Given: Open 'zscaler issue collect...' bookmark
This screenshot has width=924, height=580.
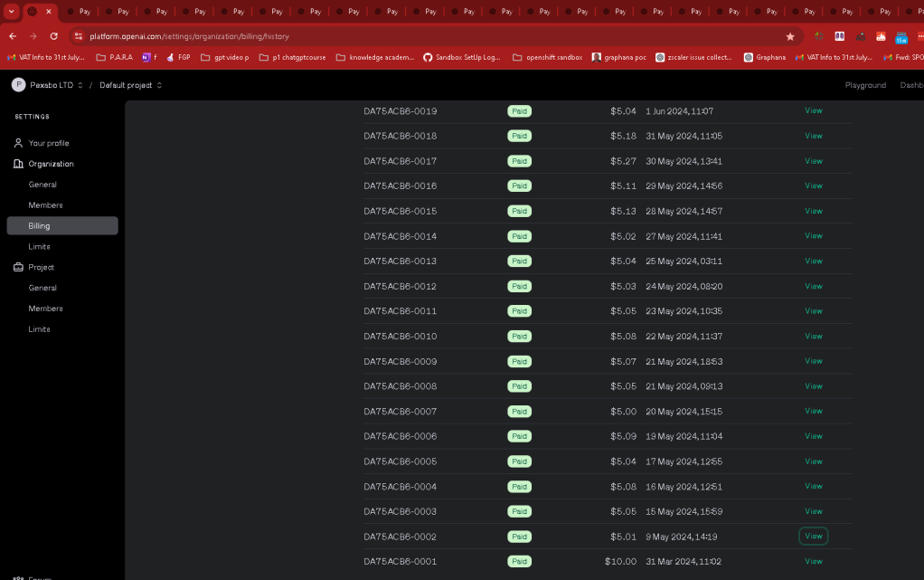Looking at the screenshot, I should (x=693, y=57).
